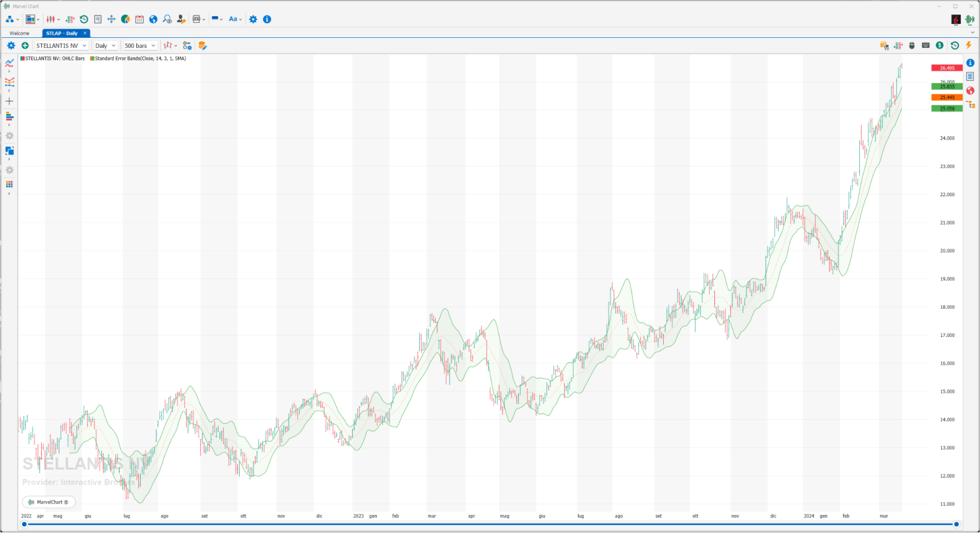
Task: Open the Aa font size dropdown
Action: (235, 19)
